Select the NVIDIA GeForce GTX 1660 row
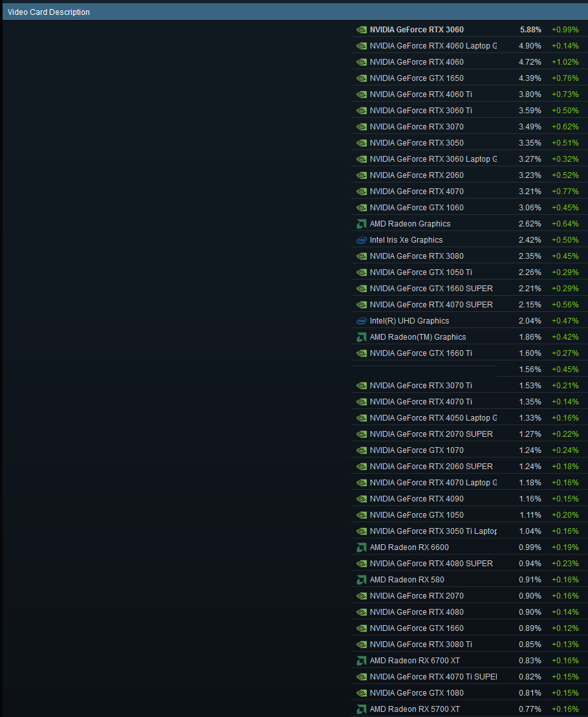The height and width of the screenshot is (717, 588). [470, 628]
